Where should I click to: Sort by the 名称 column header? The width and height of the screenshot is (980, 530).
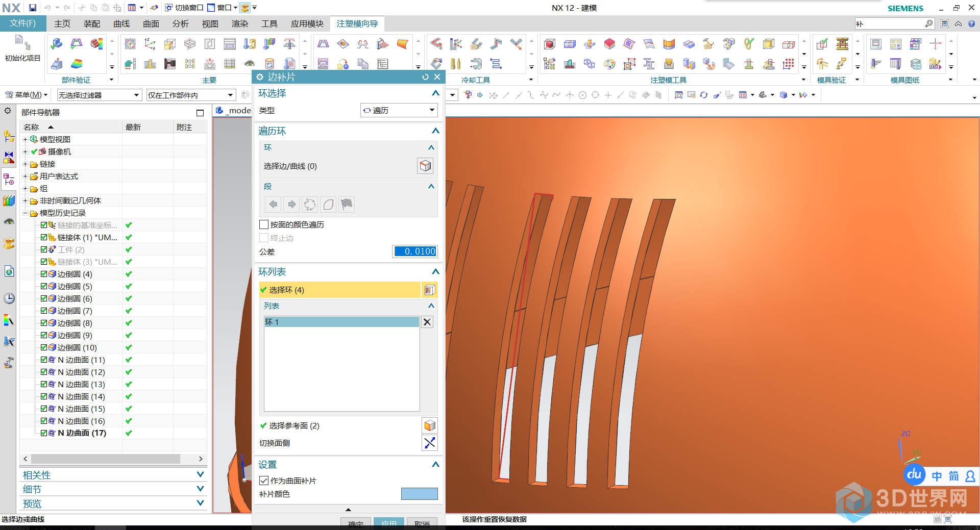tap(71, 127)
